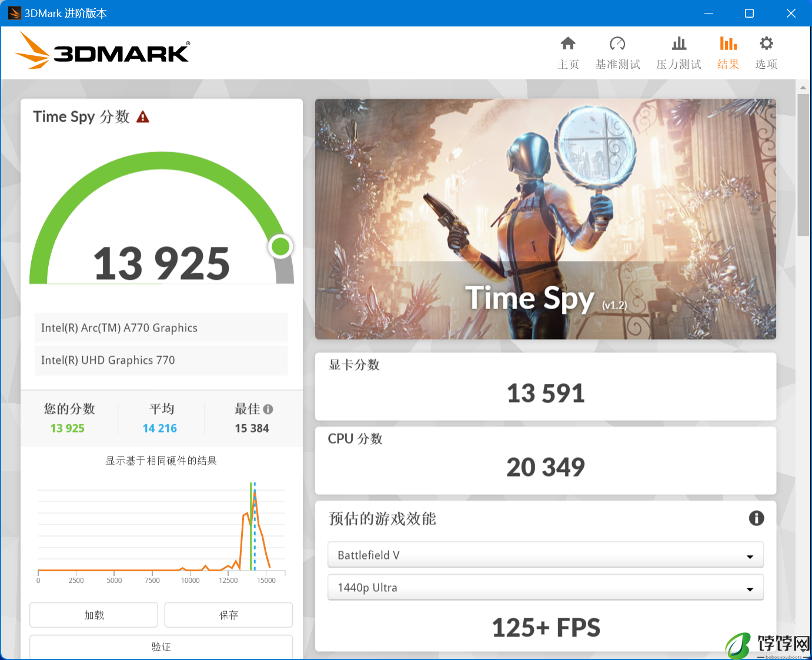The height and width of the screenshot is (660, 812).
Task: Click the info icon beside 最佳 best score
Action: (x=268, y=409)
